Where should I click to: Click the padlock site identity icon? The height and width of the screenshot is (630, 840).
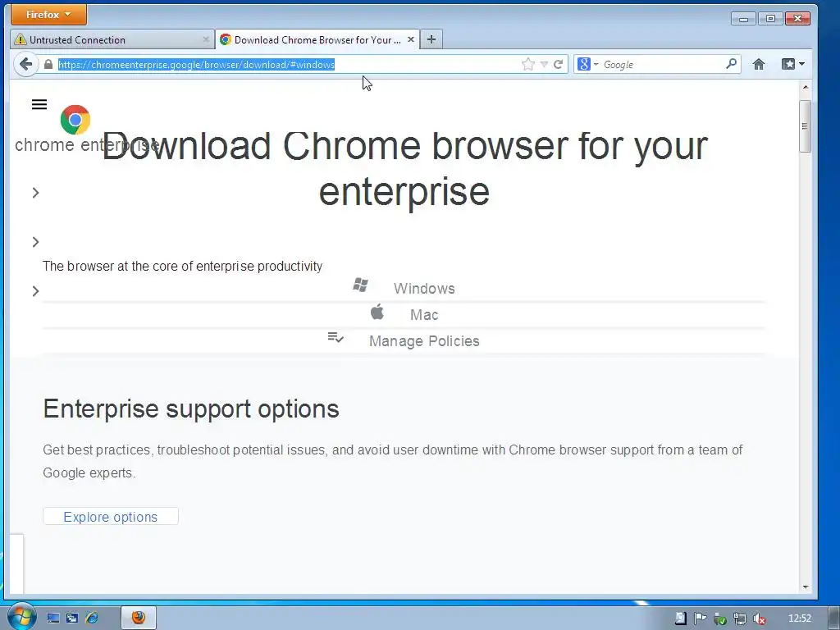click(48, 64)
